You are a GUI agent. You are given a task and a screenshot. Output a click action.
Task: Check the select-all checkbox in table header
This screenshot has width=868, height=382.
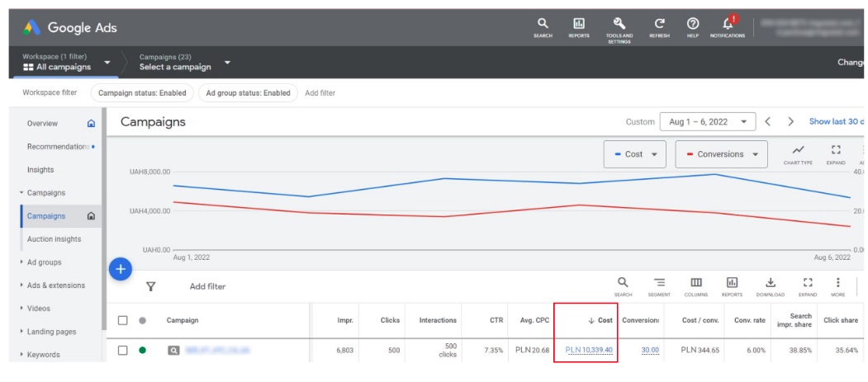[123, 320]
